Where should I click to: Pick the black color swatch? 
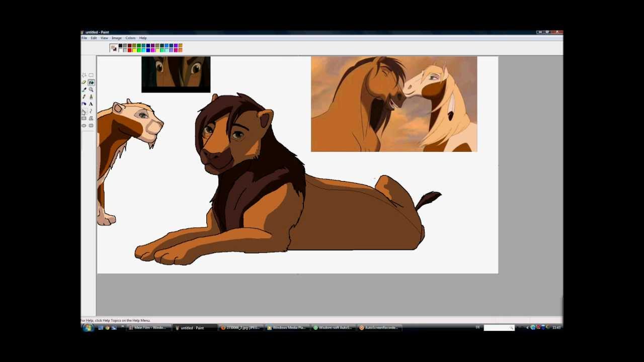tap(120, 46)
